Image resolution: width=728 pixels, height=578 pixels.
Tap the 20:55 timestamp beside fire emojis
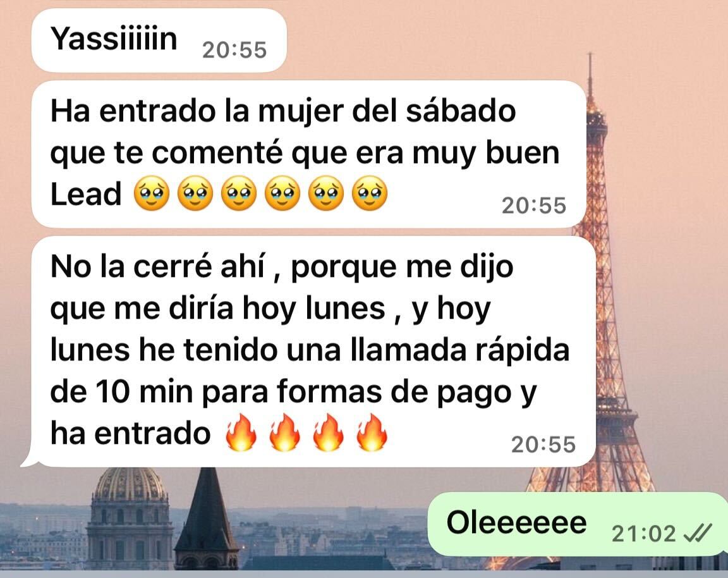[x=543, y=445]
